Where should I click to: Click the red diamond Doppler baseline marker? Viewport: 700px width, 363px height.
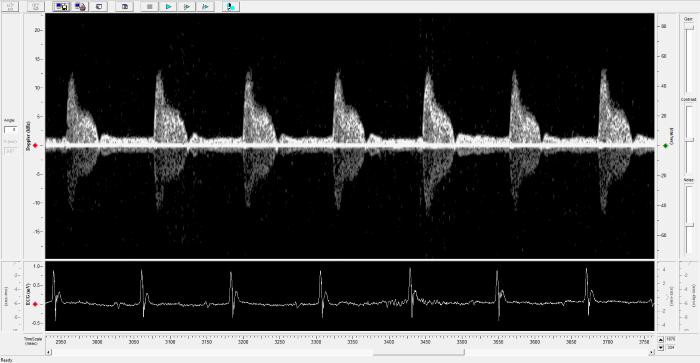tap(35, 146)
